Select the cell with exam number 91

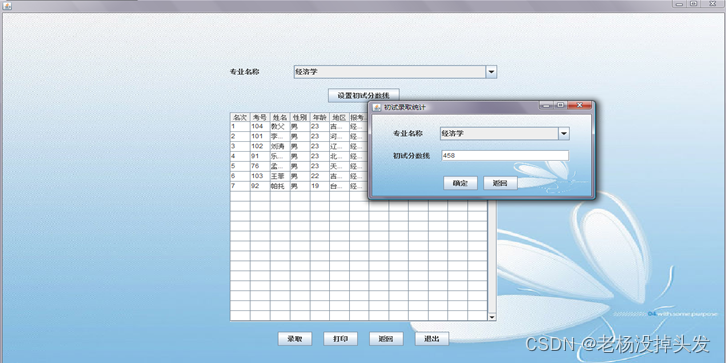(260, 156)
